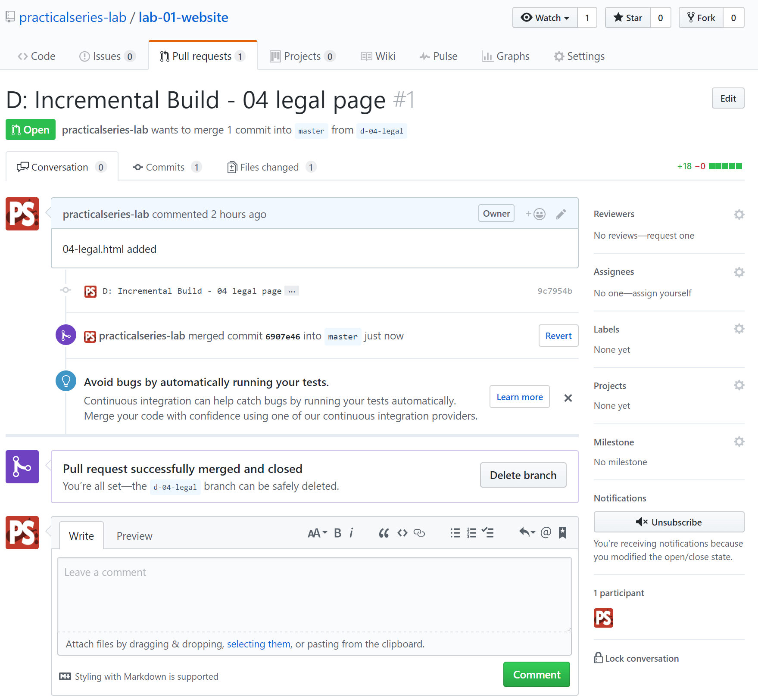Delete the d-04-legal branch
758x700 pixels.
(523, 475)
